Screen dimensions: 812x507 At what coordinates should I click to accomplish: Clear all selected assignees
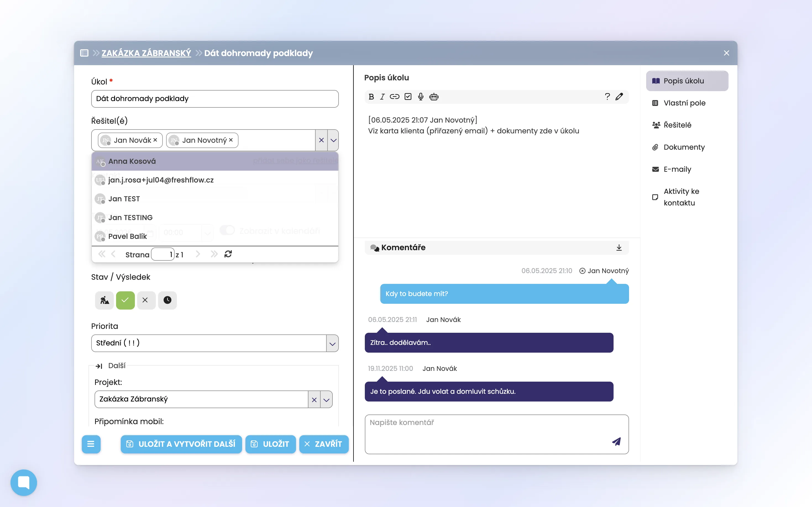pos(321,140)
